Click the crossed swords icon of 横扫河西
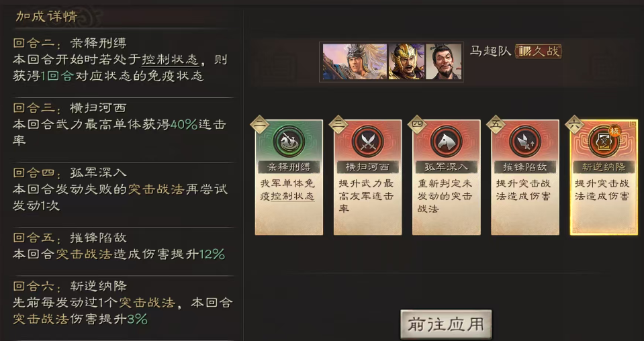The width and height of the screenshot is (644, 341). (x=367, y=141)
